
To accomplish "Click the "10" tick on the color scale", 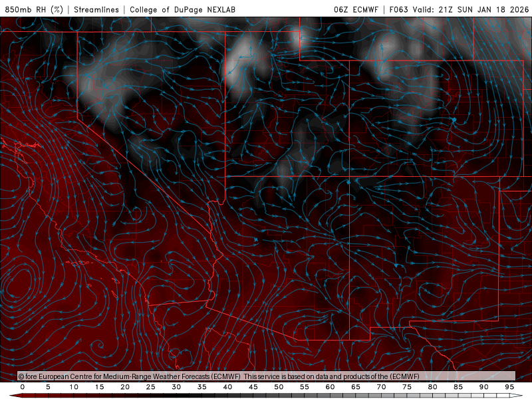I will (74, 387).
